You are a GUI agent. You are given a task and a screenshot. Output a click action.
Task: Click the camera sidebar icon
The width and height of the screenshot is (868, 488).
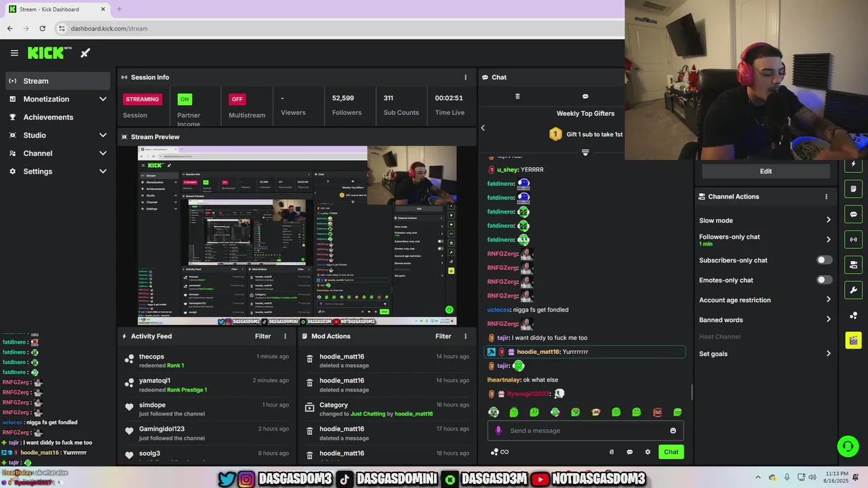(854, 264)
